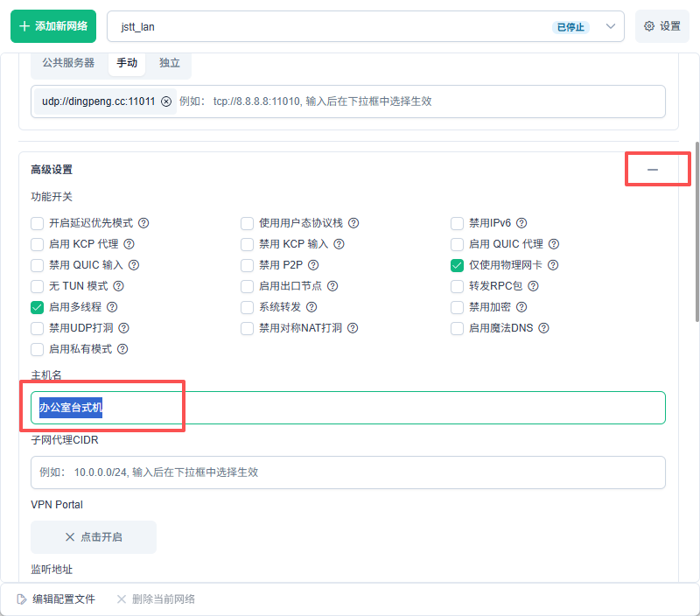
Task: Click help icon next to 禁用IPv6
Action: (521, 223)
